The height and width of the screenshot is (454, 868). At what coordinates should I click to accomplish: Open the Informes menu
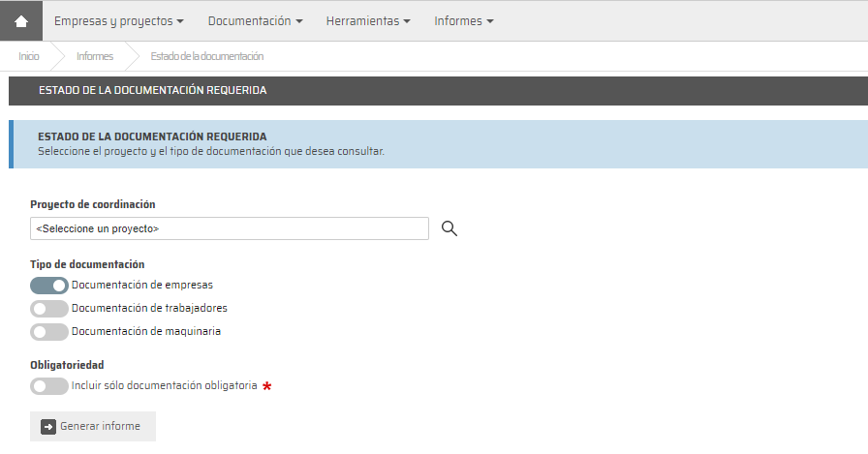point(464,20)
